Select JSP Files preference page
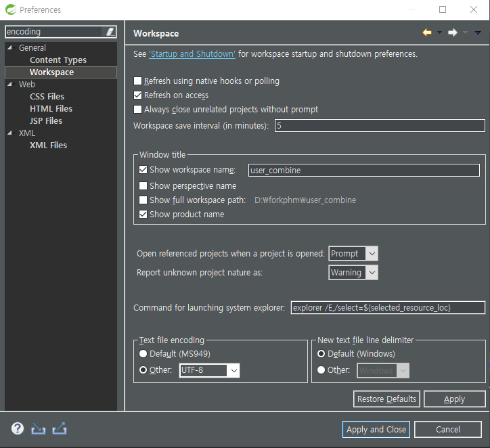This screenshot has height=448, width=490. coord(46,121)
